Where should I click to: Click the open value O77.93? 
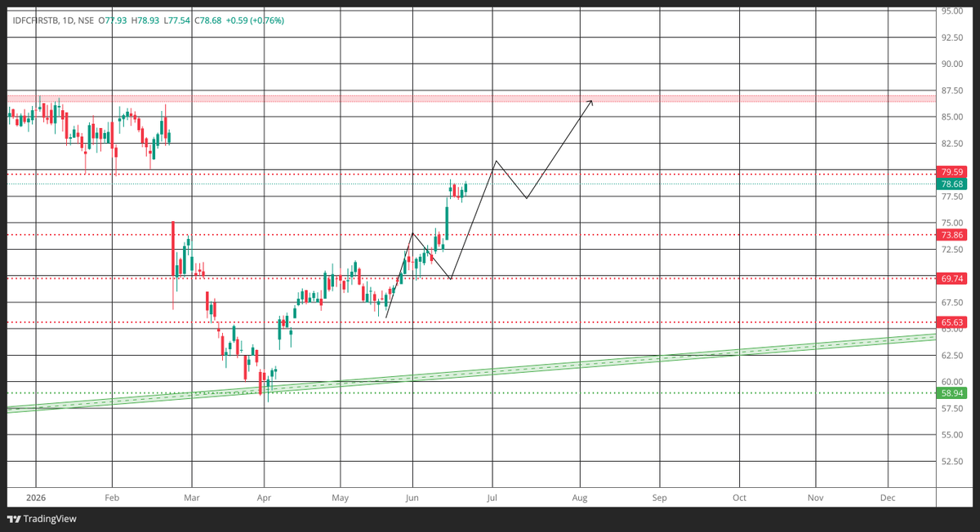pyautogui.click(x=114, y=20)
